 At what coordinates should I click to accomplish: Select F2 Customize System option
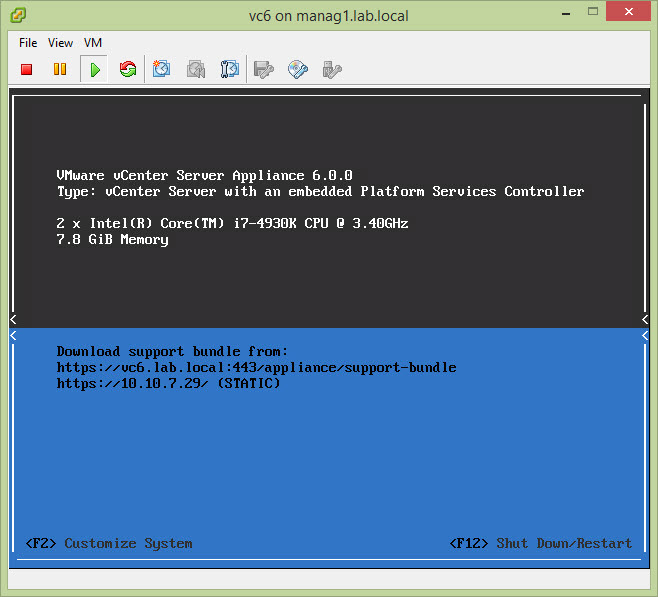click(x=109, y=543)
